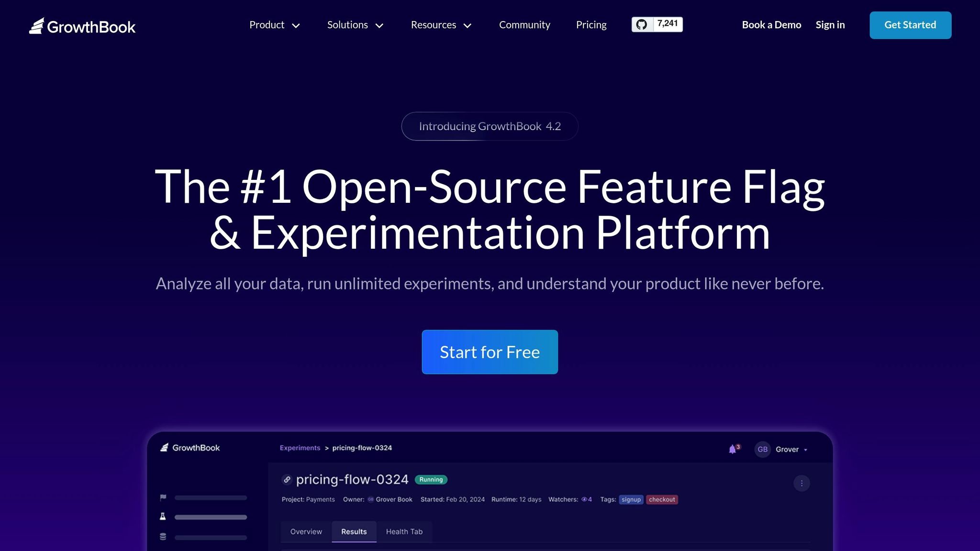
Task: Click the Get Started button
Action: pyautogui.click(x=910, y=25)
